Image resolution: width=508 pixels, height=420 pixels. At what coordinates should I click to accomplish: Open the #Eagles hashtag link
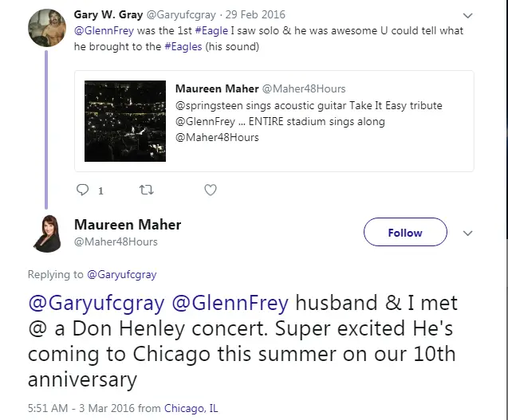click(x=183, y=47)
